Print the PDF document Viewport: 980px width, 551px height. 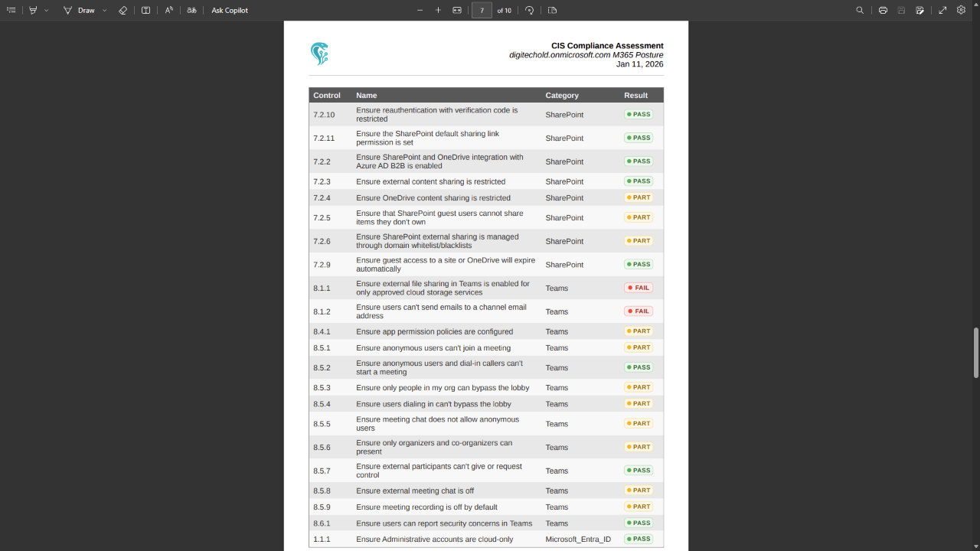(x=883, y=11)
